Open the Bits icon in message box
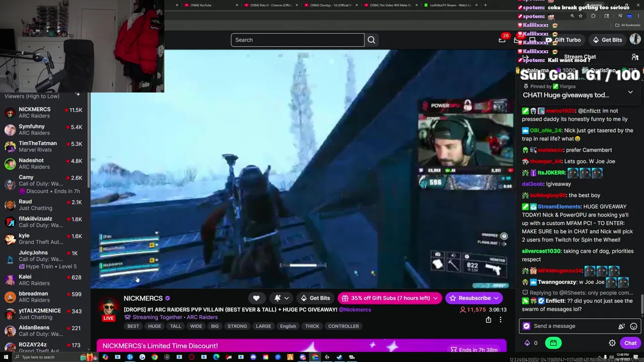The image size is (644, 362). (x=622, y=326)
